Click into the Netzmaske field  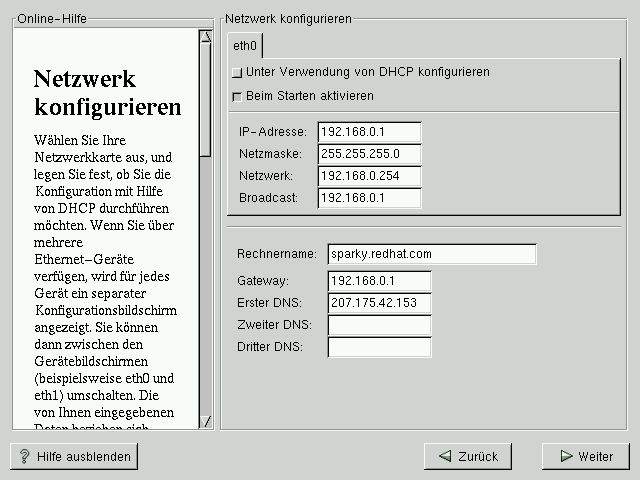369,154
